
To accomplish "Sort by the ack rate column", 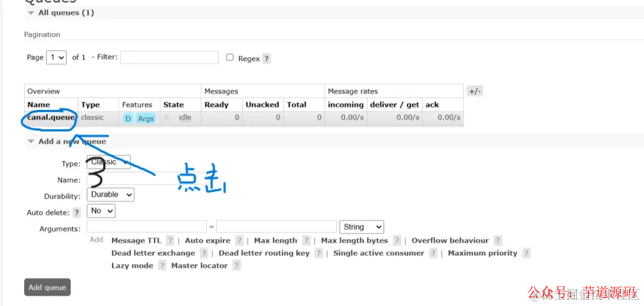I will tap(432, 105).
